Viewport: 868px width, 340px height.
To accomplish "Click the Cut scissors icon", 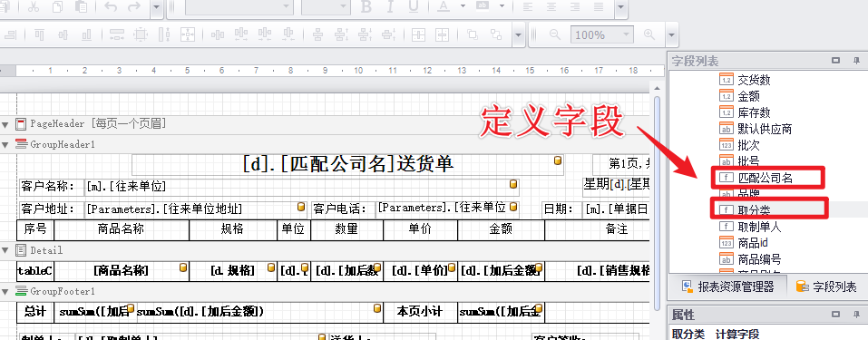I will click(x=34, y=6).
